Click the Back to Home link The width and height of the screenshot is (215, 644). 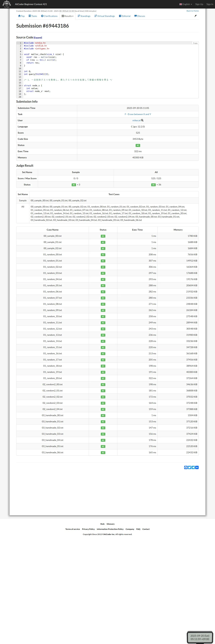pyautogui.click(x=192, y=11)
